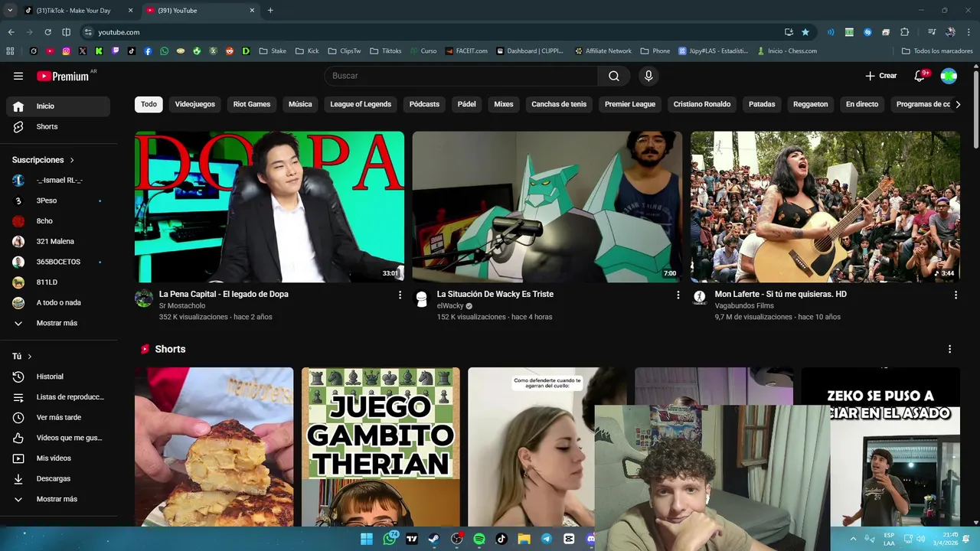Image resolution: width=980 pixels, height=551 pixels.
Task: Open the Instagram bookmark icon
Action: coord(67,51)
